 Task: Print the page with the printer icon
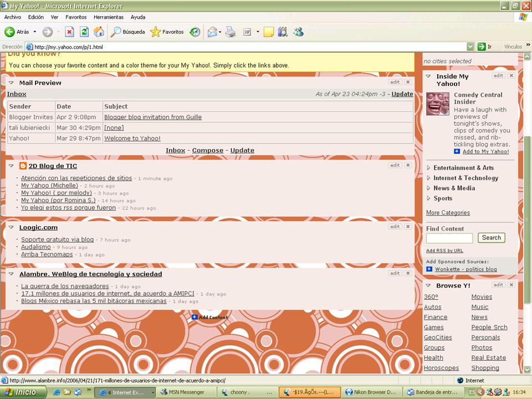point(231,32)
